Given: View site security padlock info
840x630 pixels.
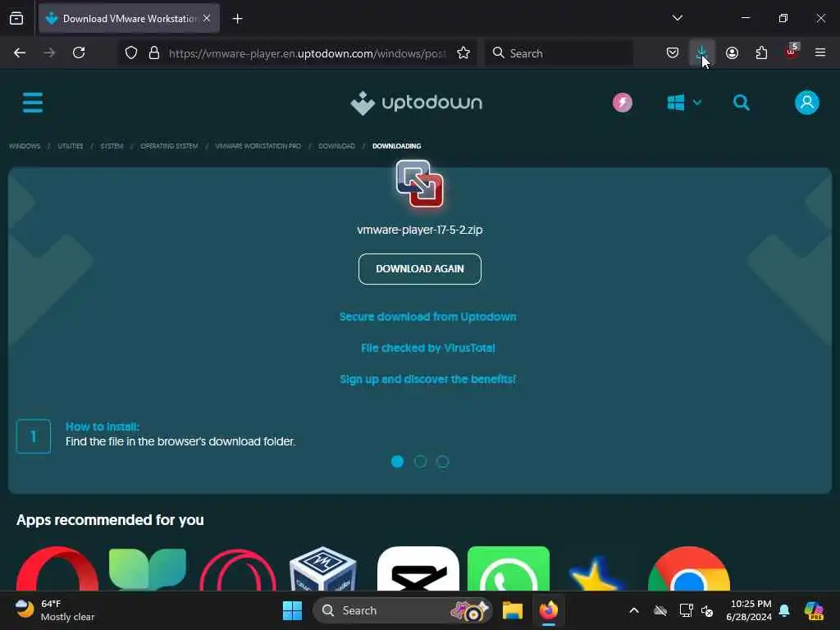Looking at the screenshot, I should pos(154,52).
